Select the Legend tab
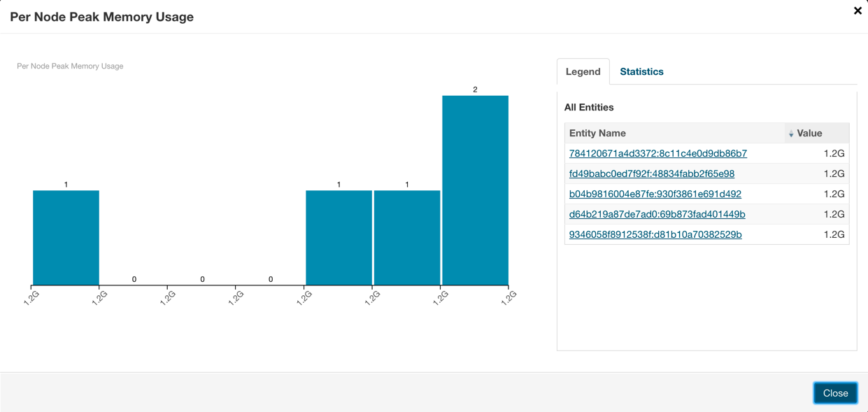Viewport: 868px width, 412px height. tap(583, 71)
